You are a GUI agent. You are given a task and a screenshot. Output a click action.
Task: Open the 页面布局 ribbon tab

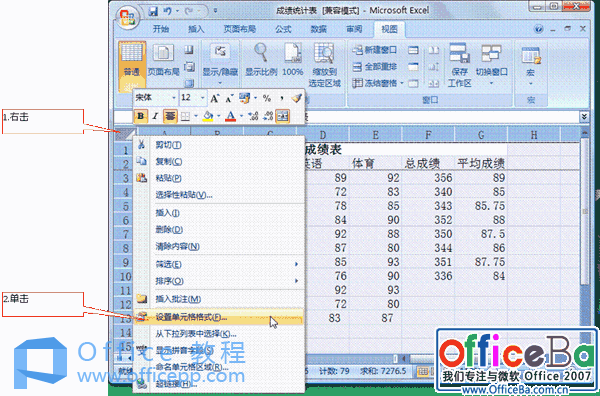(240, 29)
